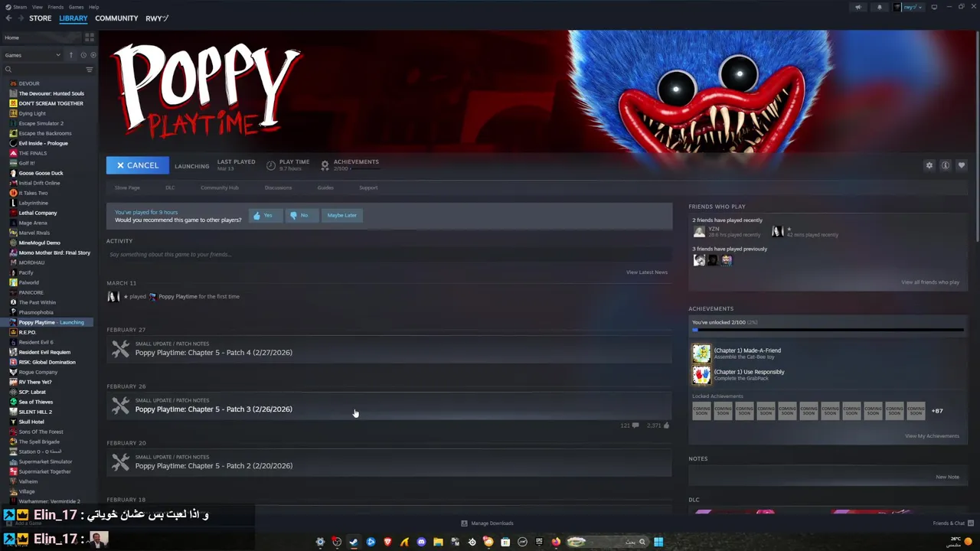Viewport: 980px width, 551px height.
Task: Switch library to grid collections view
Action: [x=90, y=37]
